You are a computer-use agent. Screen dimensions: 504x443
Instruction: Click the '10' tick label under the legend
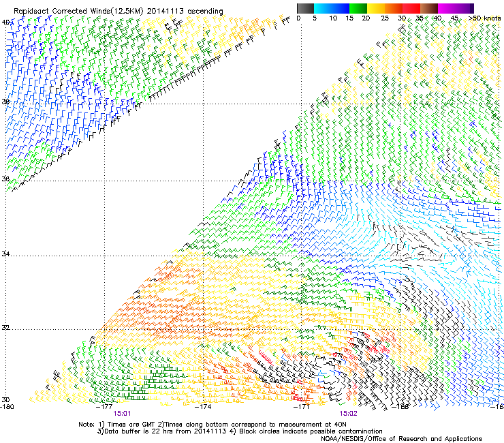tap(333, 18)
